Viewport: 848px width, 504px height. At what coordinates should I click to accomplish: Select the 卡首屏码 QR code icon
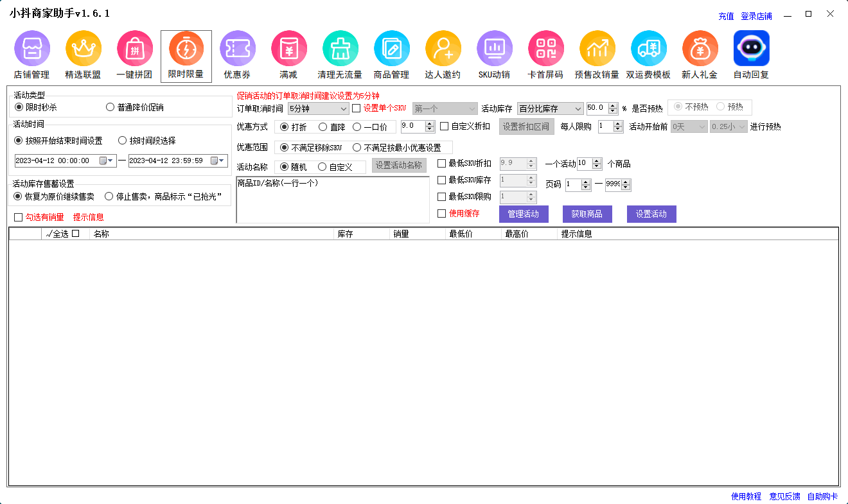[545, 49]
